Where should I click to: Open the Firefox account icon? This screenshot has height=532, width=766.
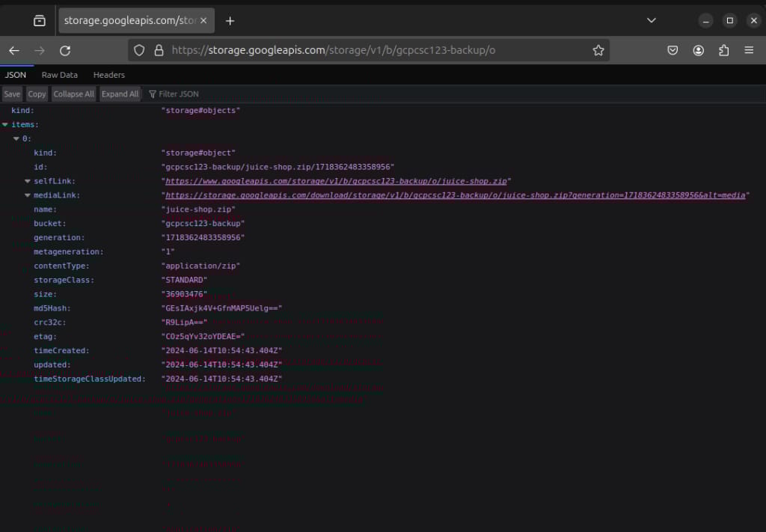tap(698, 50)
